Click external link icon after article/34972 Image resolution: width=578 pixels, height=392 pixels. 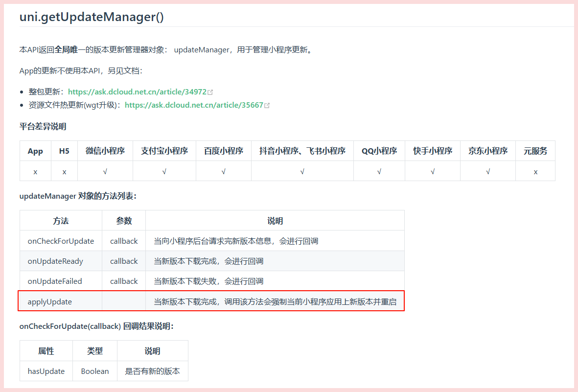click(210, 92)
